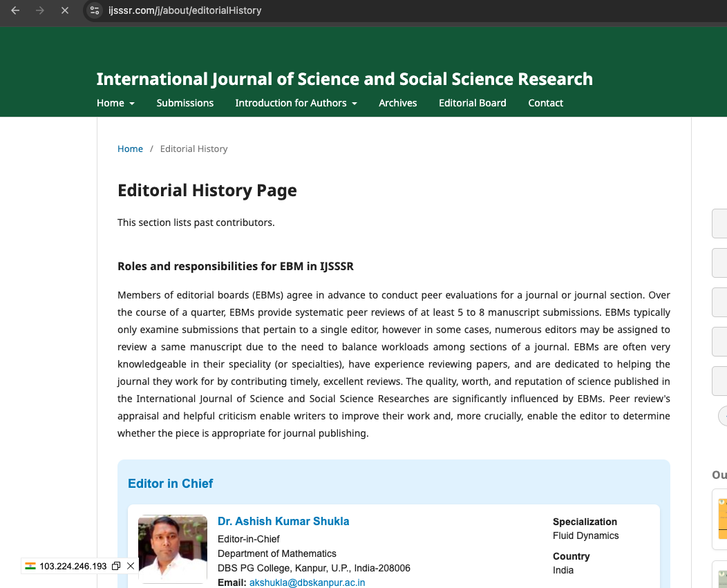Click the akshukla@dbskanpur.ac.in email link
Image resolution: width=727 pixels, height=588 pixels.
click(307, 582)
